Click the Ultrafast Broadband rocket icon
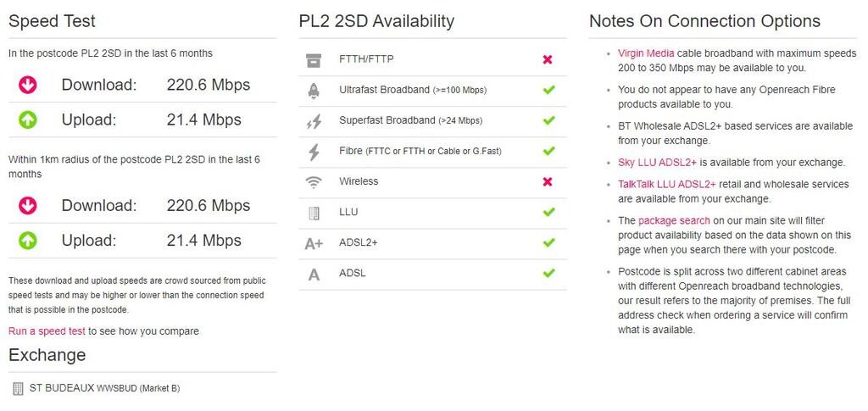 (314, 91)
